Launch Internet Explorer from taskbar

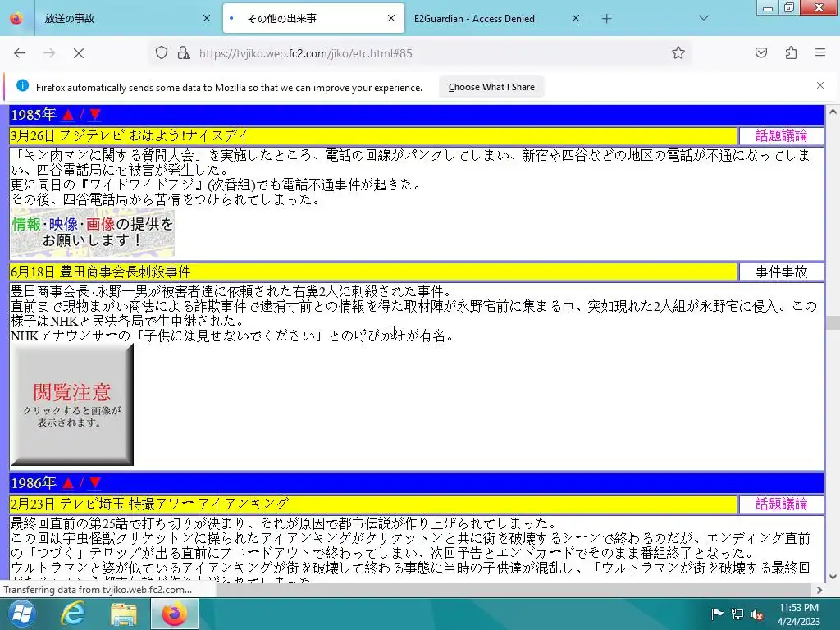[x=72, y=614]
